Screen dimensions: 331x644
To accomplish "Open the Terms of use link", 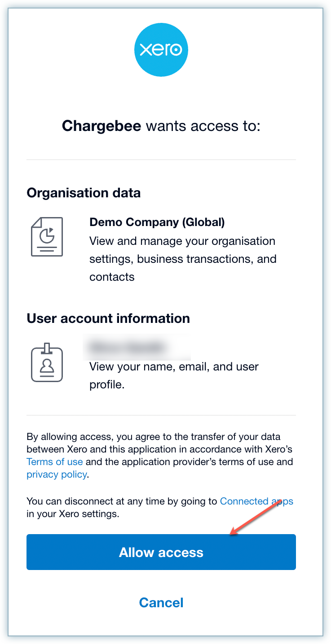I will [55, 462].
